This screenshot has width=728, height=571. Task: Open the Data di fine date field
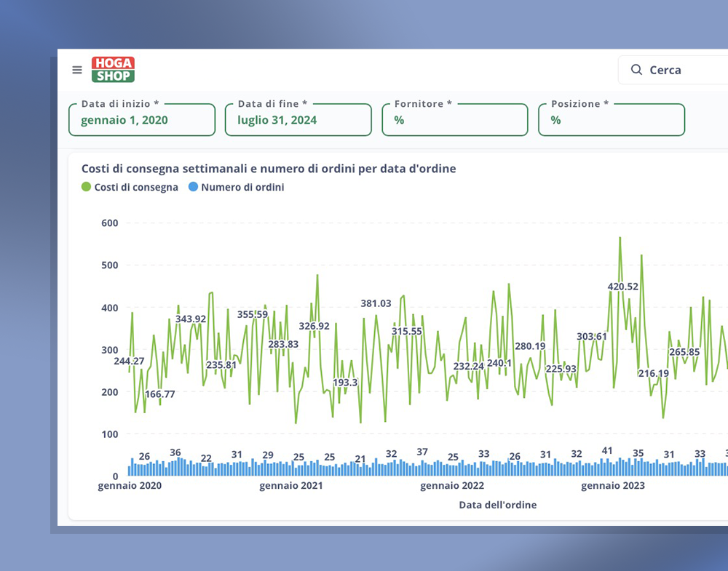(298, 120)
